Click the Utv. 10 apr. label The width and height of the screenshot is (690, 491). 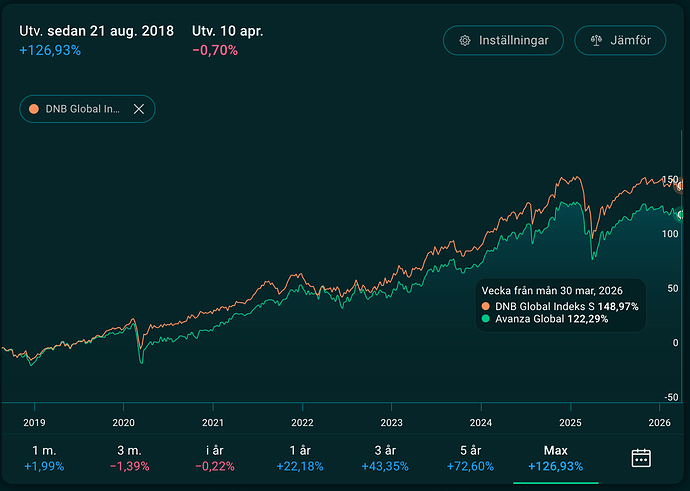pyautogui.click(x=228, y=31)
